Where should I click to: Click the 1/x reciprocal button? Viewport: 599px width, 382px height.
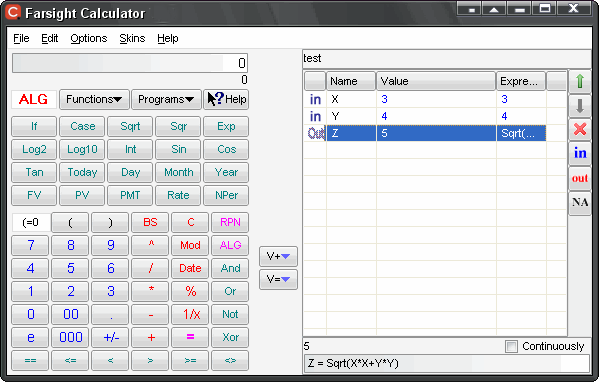[190, 314]
